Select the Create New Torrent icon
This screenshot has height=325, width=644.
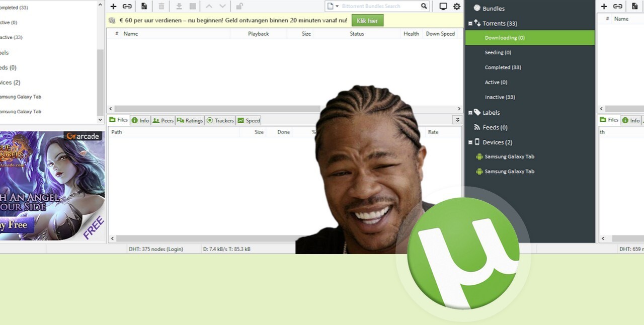(x=144, y=6)
